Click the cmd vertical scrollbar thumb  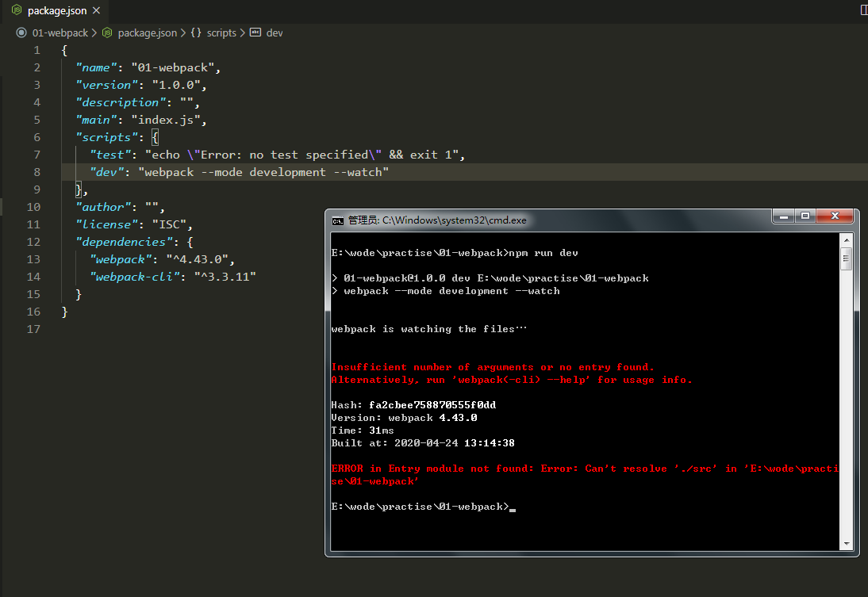[846, 258]
